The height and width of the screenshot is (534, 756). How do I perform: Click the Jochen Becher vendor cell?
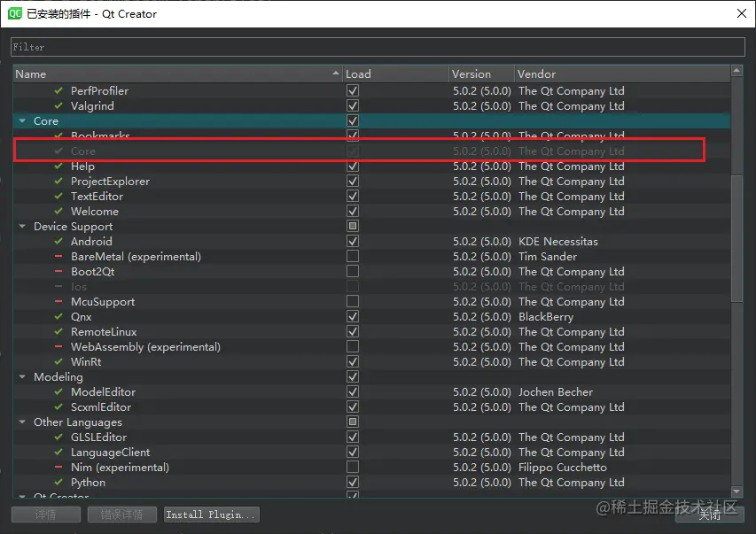pyautogui.click(x=556, y=391)
